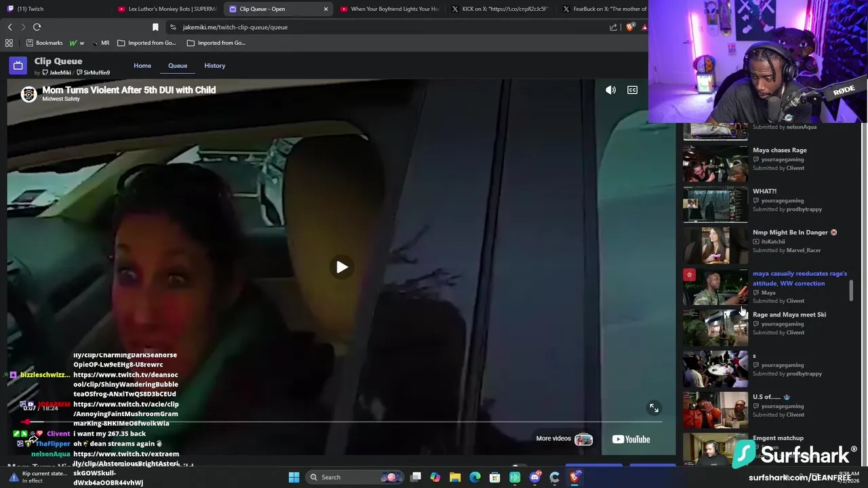Open Brave Shields icon
The width and height of the screenshot is (868, 488).
pyautogui.click(x=630, y=27)
